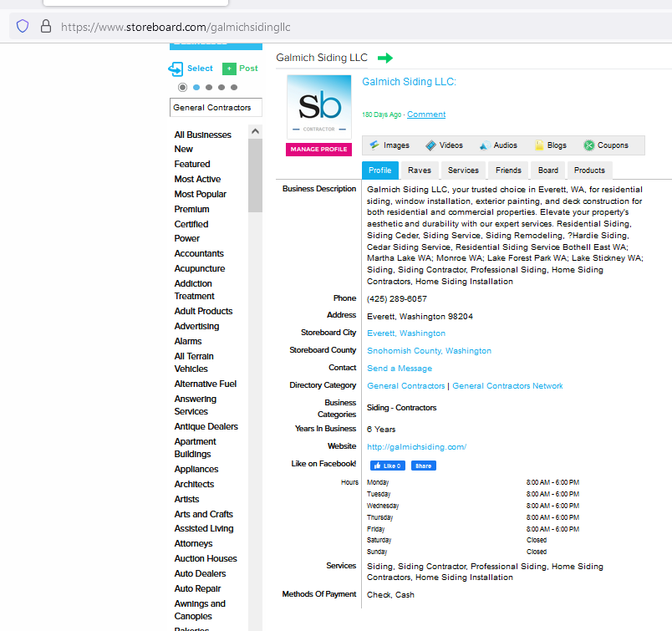
Task: Select Premium category
Action: click(191, 209)
